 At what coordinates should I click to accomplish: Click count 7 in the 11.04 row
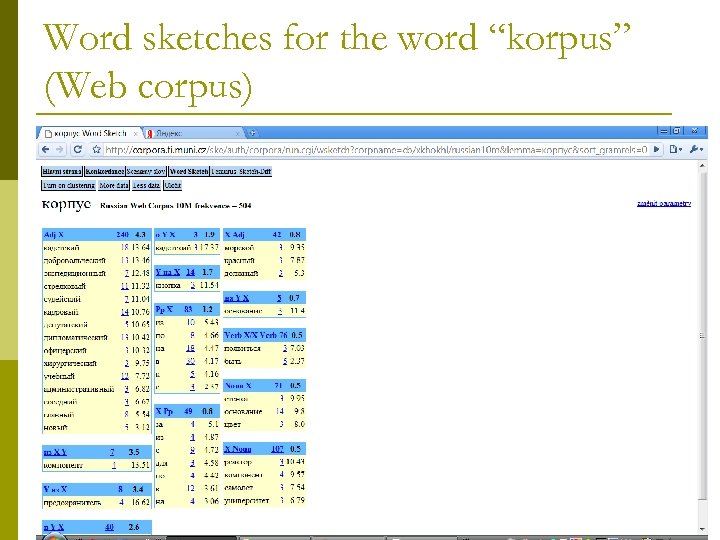click(x=127, y=299)
